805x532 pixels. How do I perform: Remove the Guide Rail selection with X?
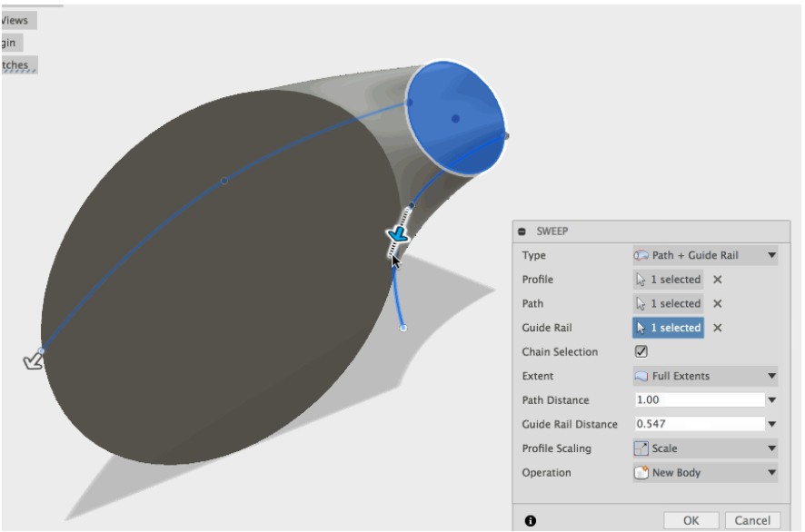coord(717,328)
